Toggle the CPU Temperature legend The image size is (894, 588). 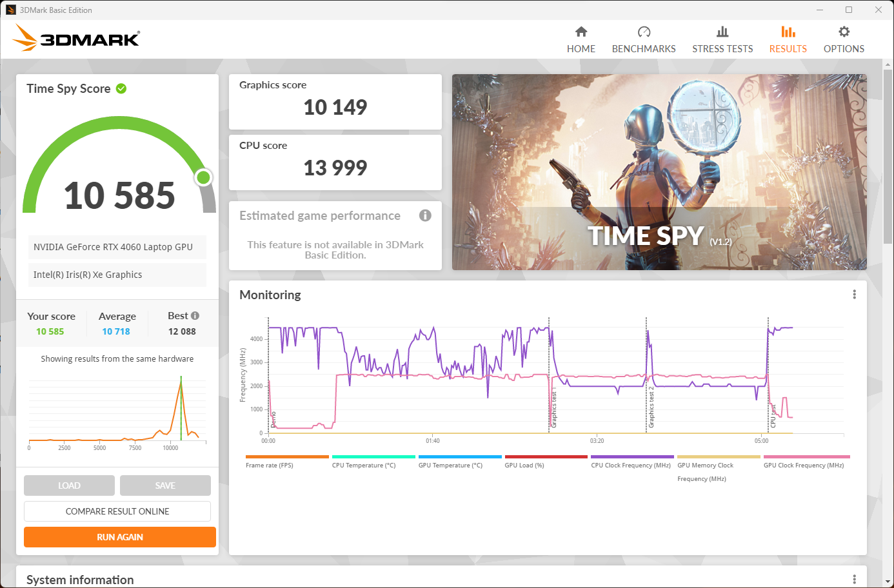coord(373,462)
